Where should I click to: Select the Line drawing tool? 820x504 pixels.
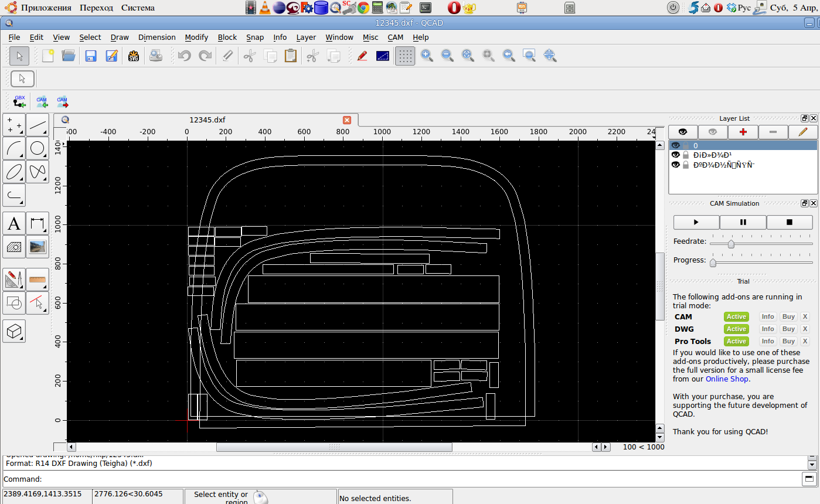point(38,125)
